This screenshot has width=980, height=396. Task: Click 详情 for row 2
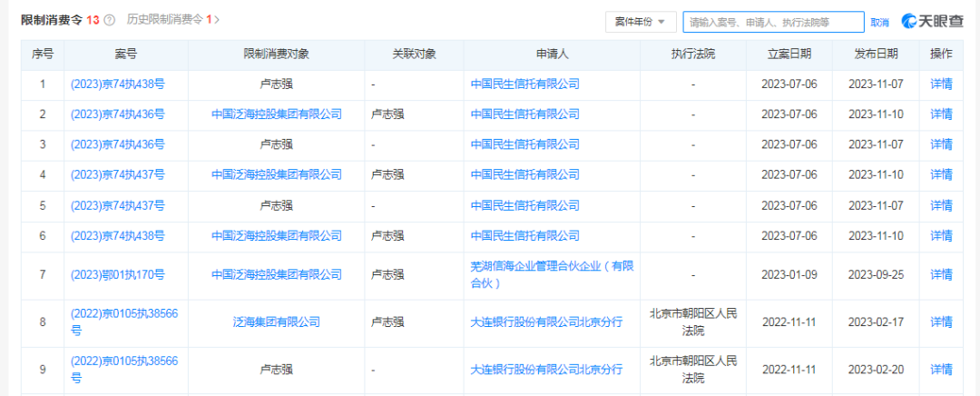click(941, 114)
